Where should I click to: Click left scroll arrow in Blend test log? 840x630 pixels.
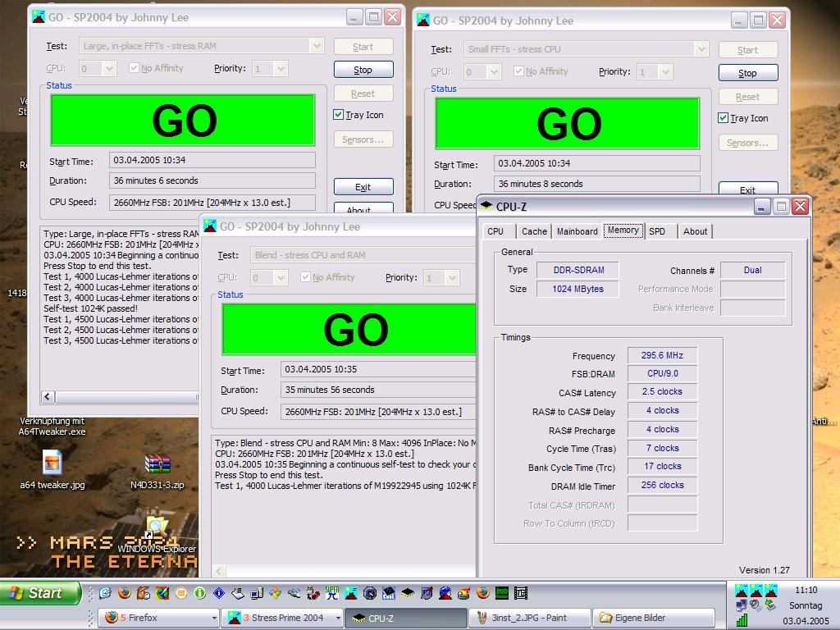219,571
